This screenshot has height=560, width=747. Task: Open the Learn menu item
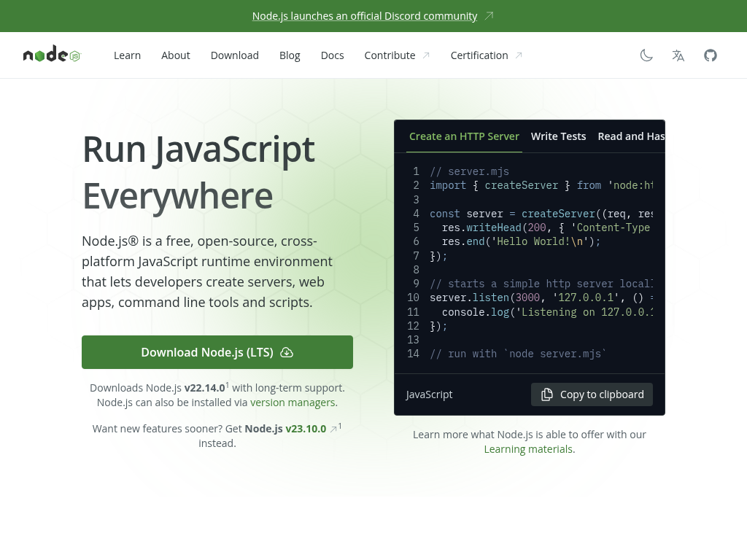pyautogui.click(x=127, y=55)
